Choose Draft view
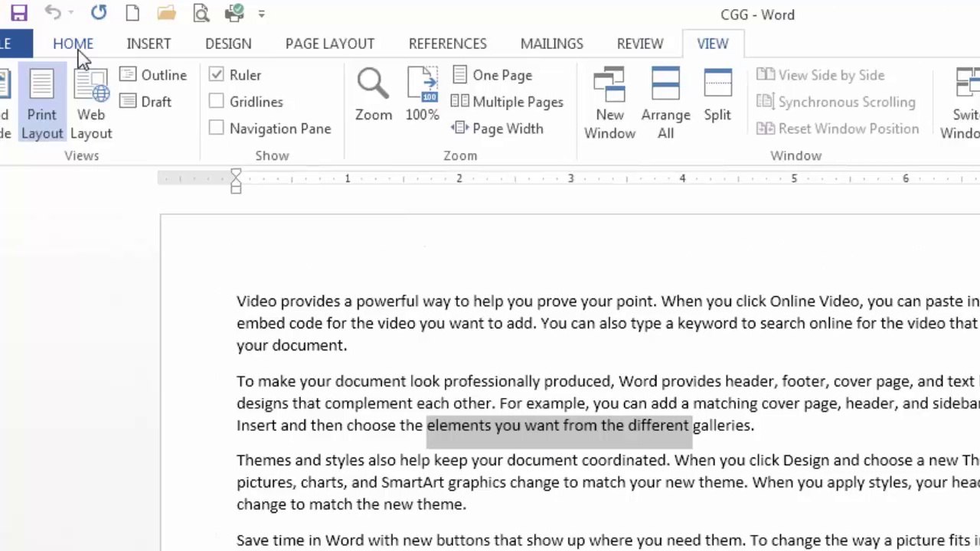 click(x=145, y=102)
